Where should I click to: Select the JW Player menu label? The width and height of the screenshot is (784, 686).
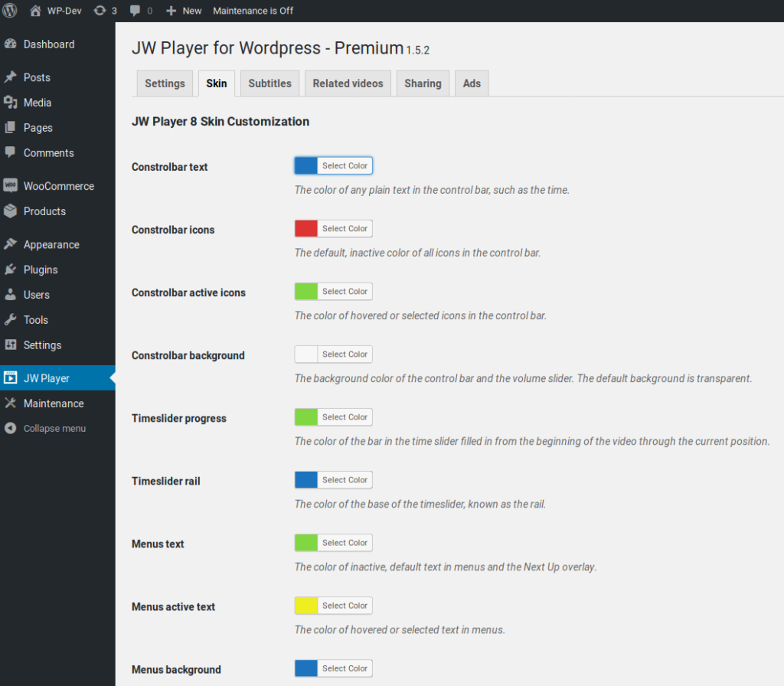tap(47, 378)
